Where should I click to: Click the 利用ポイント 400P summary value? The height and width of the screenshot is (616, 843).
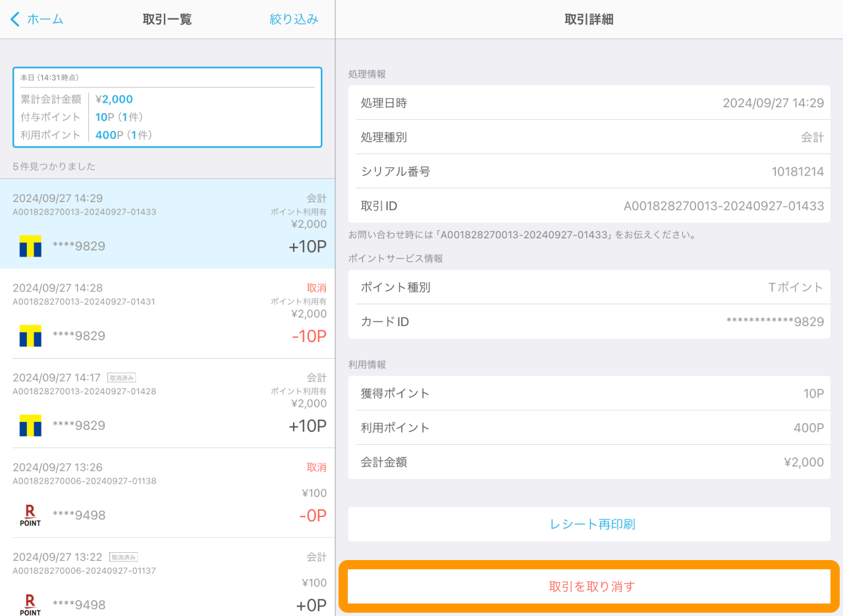(x=123, y=135)
